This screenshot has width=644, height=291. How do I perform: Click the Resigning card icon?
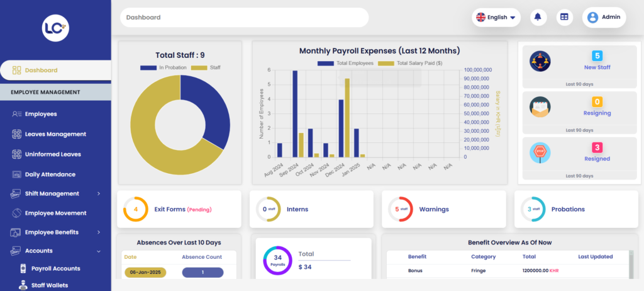[x=540, y=108]
